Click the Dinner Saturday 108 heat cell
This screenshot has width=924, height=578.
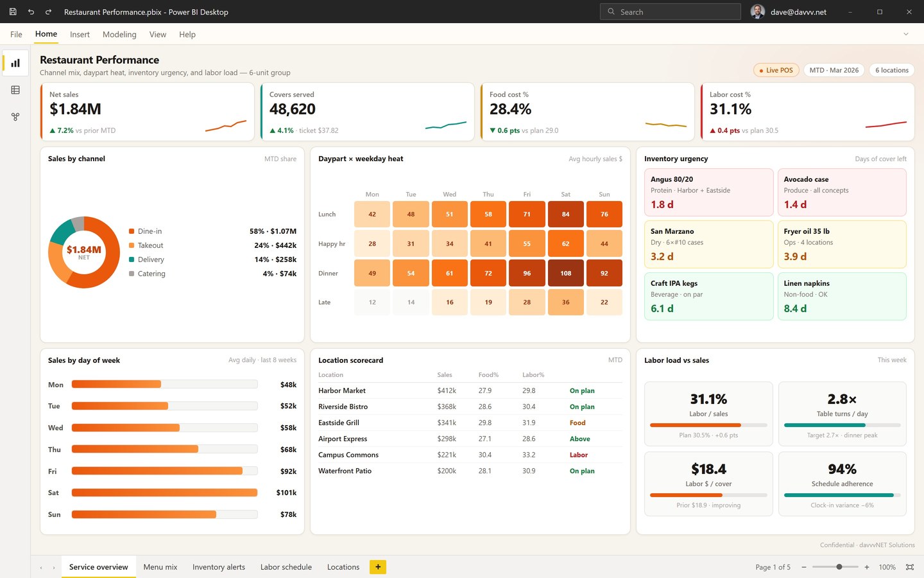[x=565, y=273]
